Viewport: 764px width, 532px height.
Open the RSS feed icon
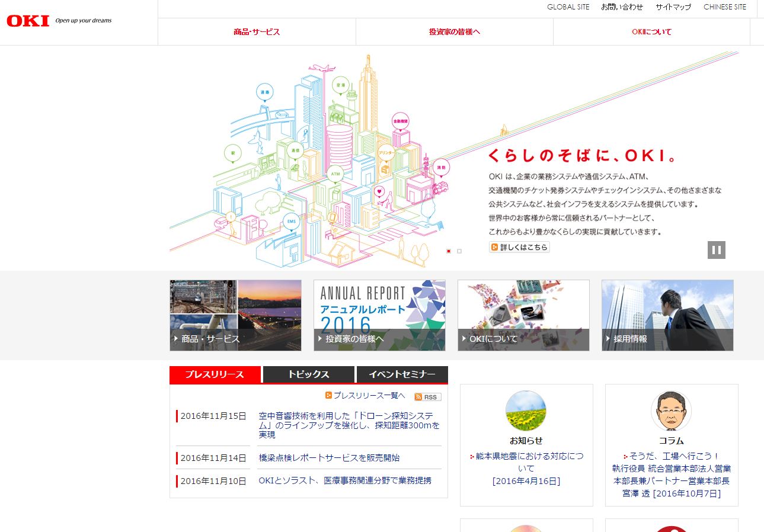click(x=427, y=397)
